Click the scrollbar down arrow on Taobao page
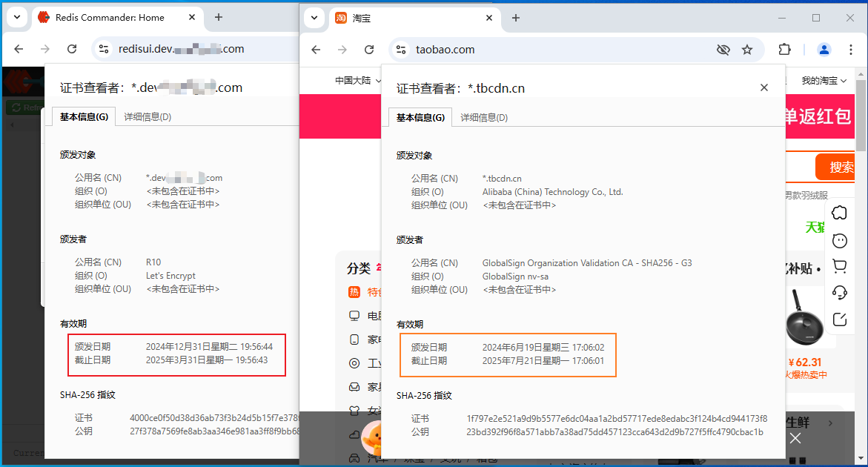Screen dimensions: 868x467 [861, 458]
